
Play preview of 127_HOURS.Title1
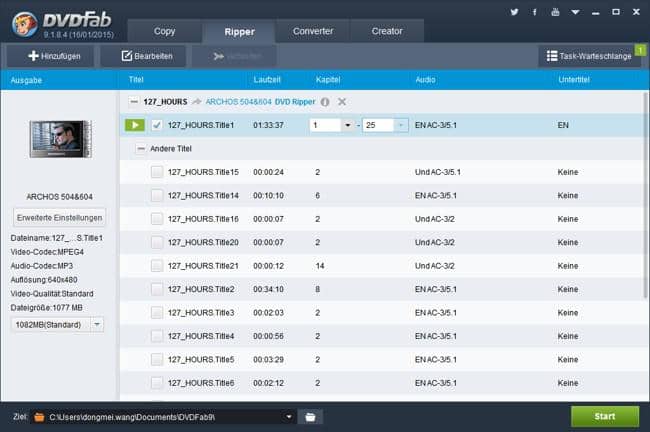135,125
